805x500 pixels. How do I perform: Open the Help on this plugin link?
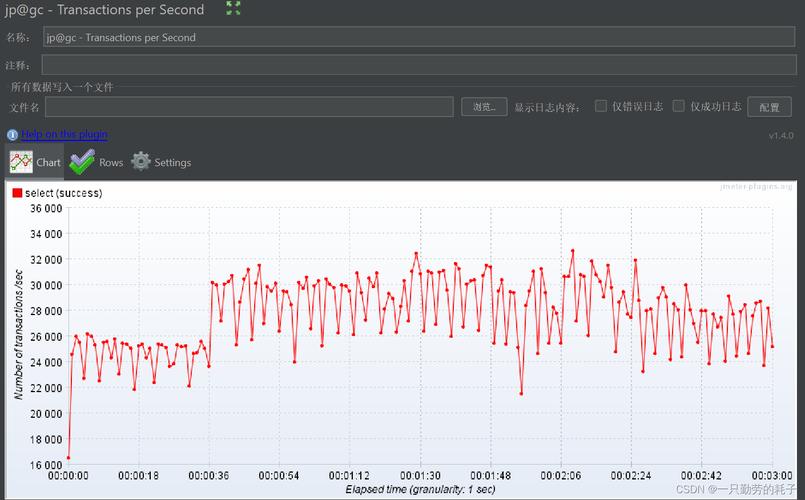64,135
